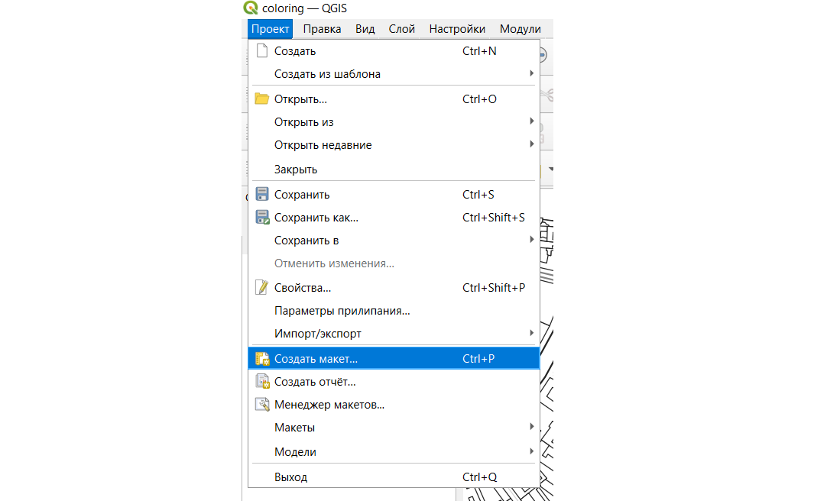Click the Ctrl+Shift+P shortcut text
The width and height of the screenshot is (827, 504).
pyautogui.click(x=494, y=288)
